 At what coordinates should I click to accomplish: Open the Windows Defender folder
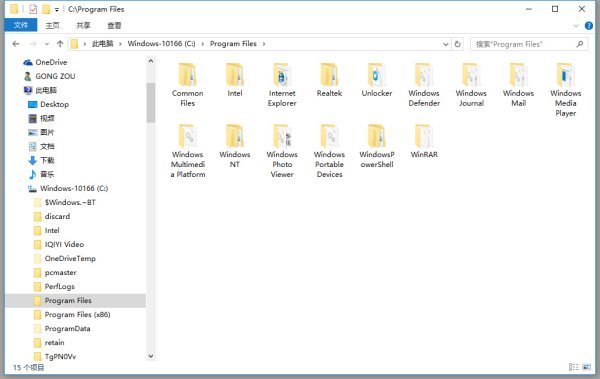point(424,85)
